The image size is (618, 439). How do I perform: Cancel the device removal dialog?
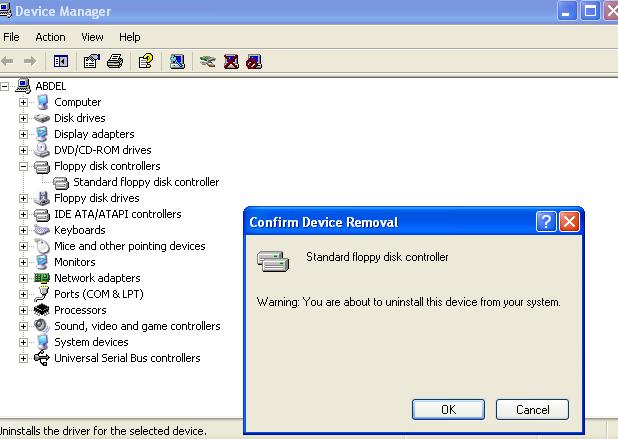pos(532,409)
